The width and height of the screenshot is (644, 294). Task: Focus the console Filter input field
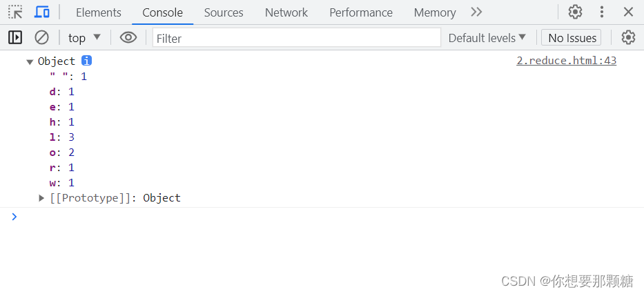tap(297, 38)
